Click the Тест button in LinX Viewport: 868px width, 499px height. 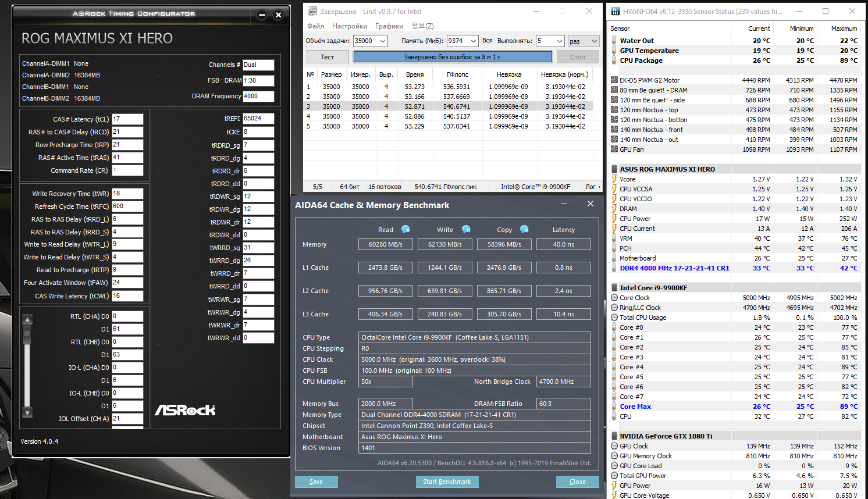(328, 57)
